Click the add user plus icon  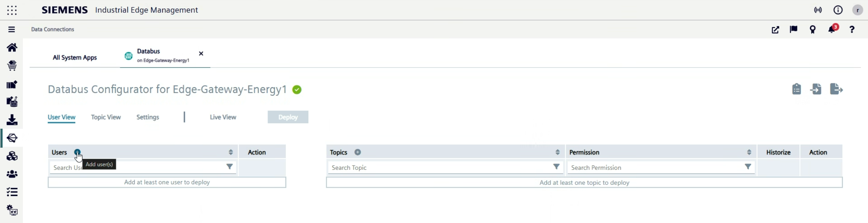point(78,152)
